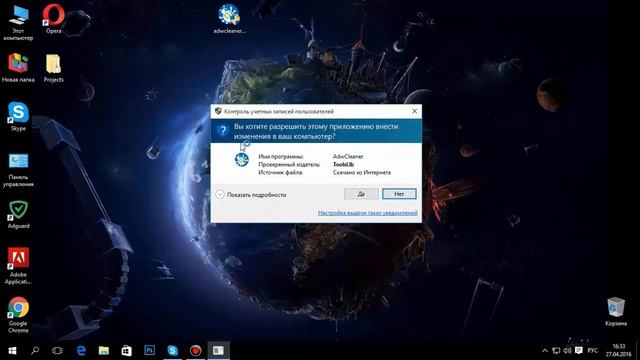Open the Projects folder icon
Viewport: 640px width, 360px height.
[53, 68]
